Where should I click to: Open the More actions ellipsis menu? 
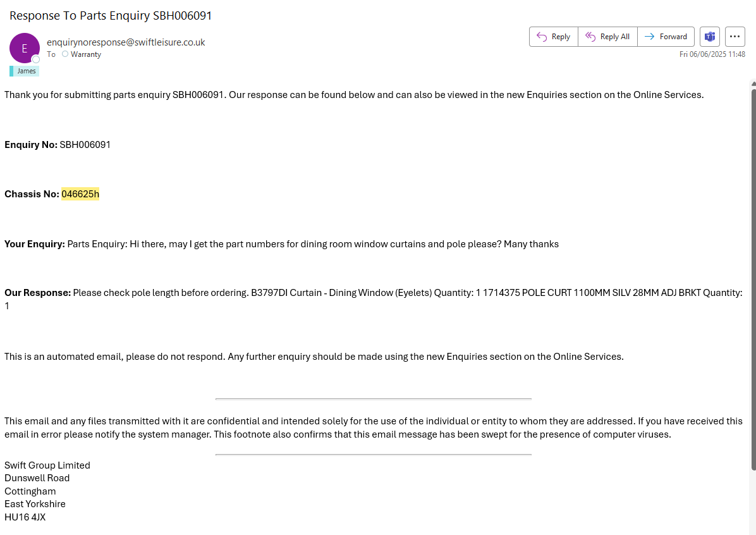(x=735, y=37)
